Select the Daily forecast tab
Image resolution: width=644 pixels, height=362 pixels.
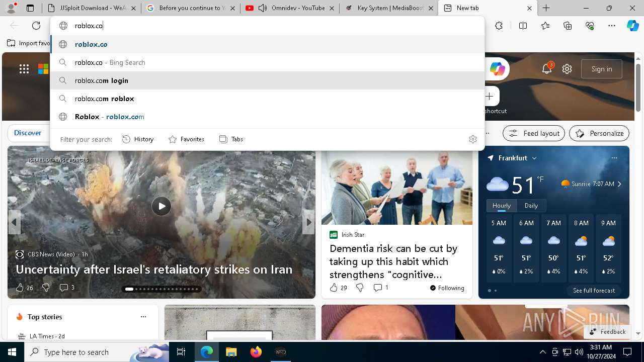tap(531, 206)
